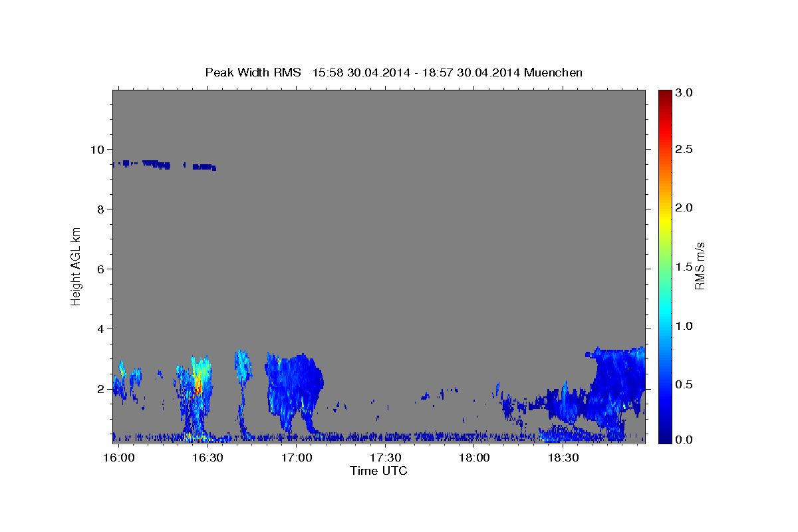This screenshot has height=532, width=798.
Task: Click the 16:00 time tick label
Action: coord(119,458)
